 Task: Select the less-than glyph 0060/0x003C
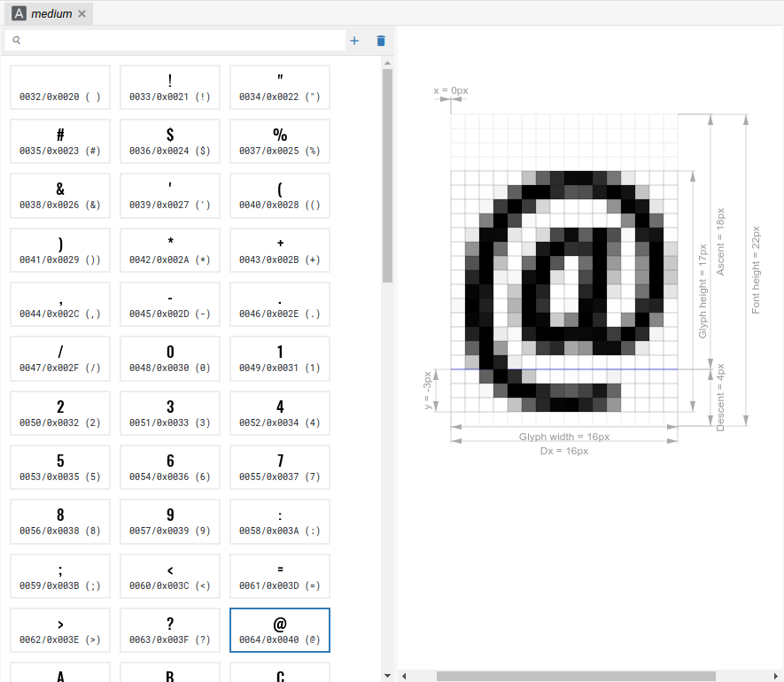[x=170, y=576]
